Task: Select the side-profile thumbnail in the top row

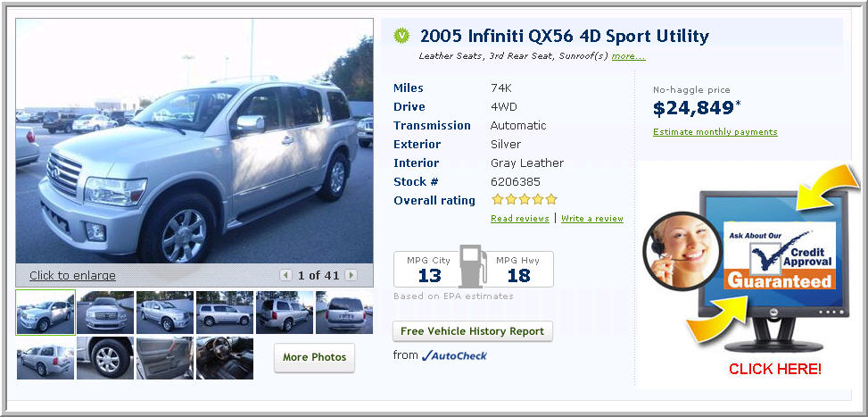Action: click(225, 313)
